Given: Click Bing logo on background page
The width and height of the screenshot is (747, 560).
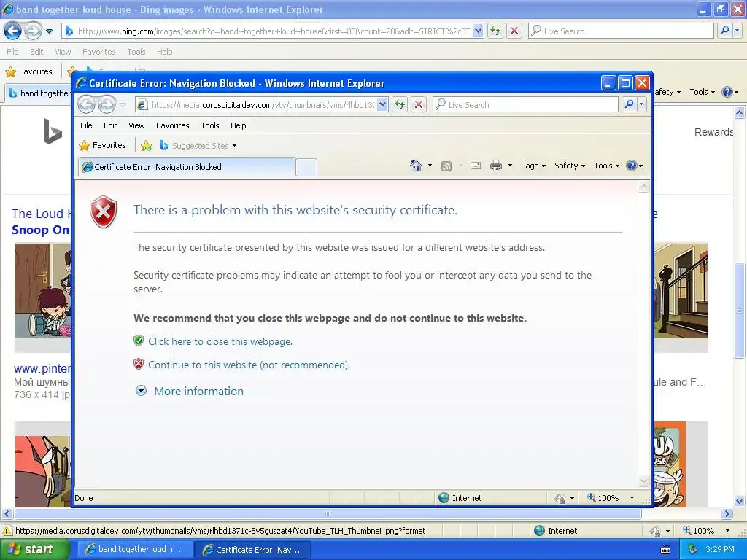Looking at the screenshot, I should click(53, 131).
